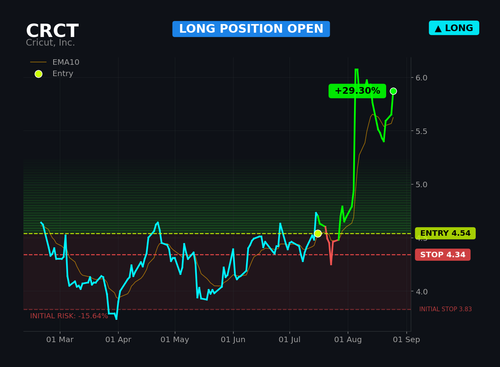The height and width of the screenshot is (367, 500).
Task: Click the yellow Entry legend dot
Action: pos(39,74)
